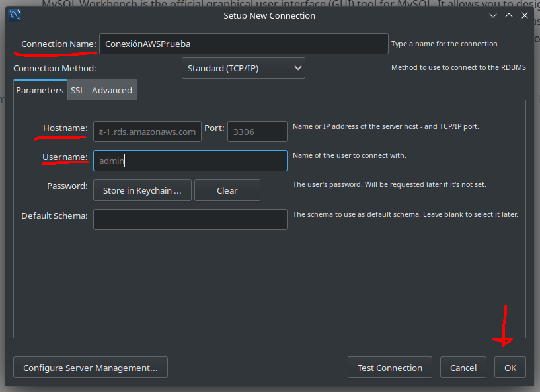Viewport: 540px width, 392px height.
Task: Clear the stored password
Action: tap(227, 190)
